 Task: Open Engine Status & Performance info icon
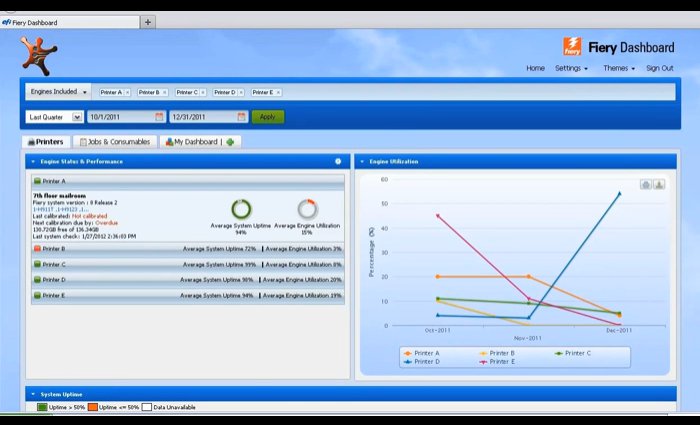338,161
